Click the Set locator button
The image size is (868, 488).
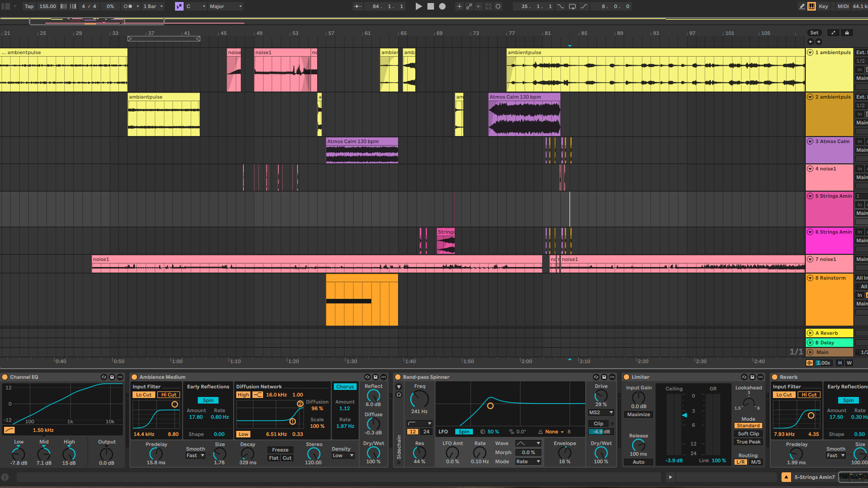814,32
